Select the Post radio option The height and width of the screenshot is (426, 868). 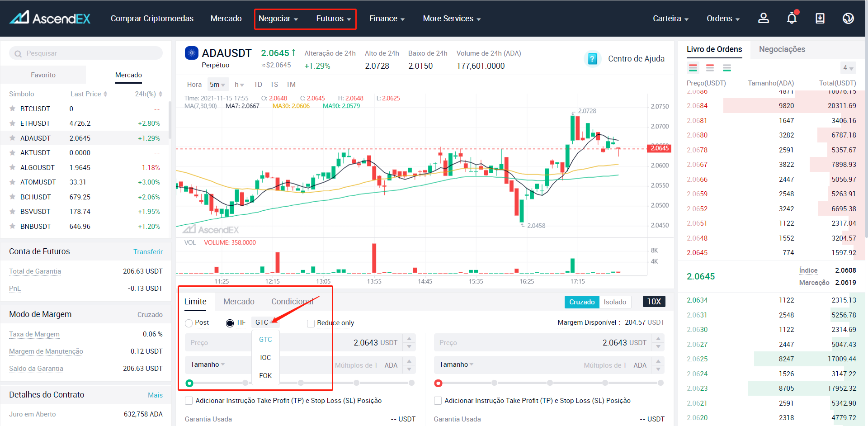(x=189, y=323)
